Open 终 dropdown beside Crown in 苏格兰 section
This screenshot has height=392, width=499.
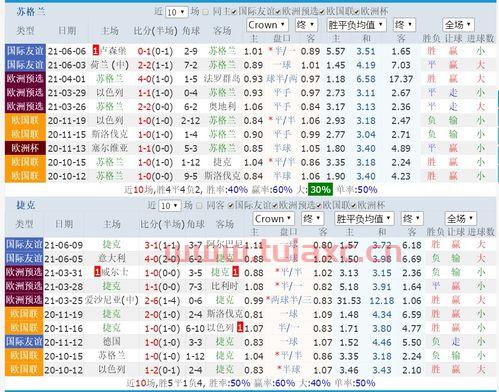306,25
